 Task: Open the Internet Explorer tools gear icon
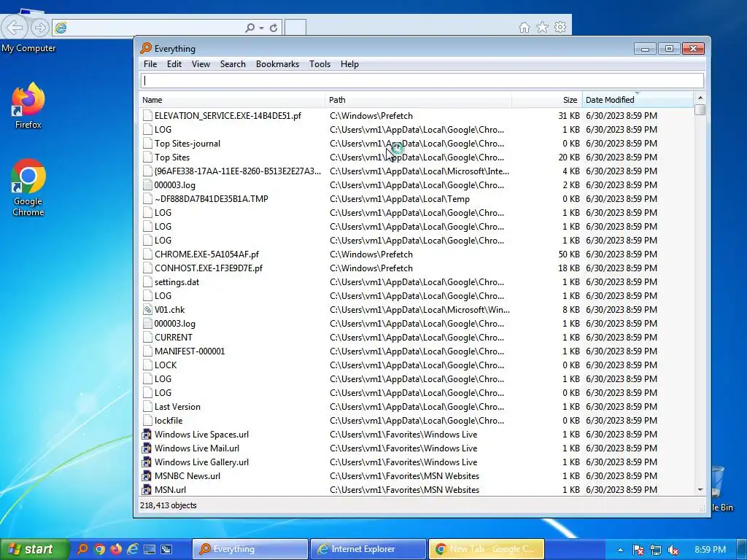(560, 27)
